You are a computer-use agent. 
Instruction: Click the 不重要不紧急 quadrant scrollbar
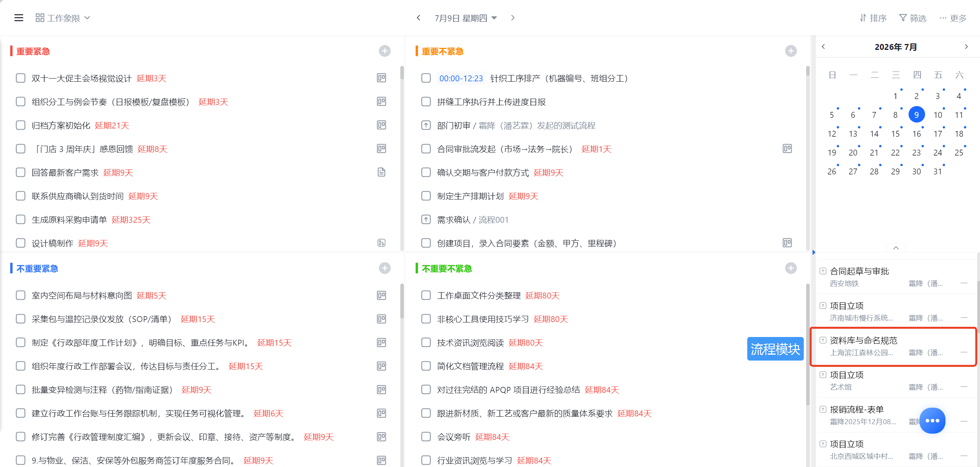click(808, 344)
